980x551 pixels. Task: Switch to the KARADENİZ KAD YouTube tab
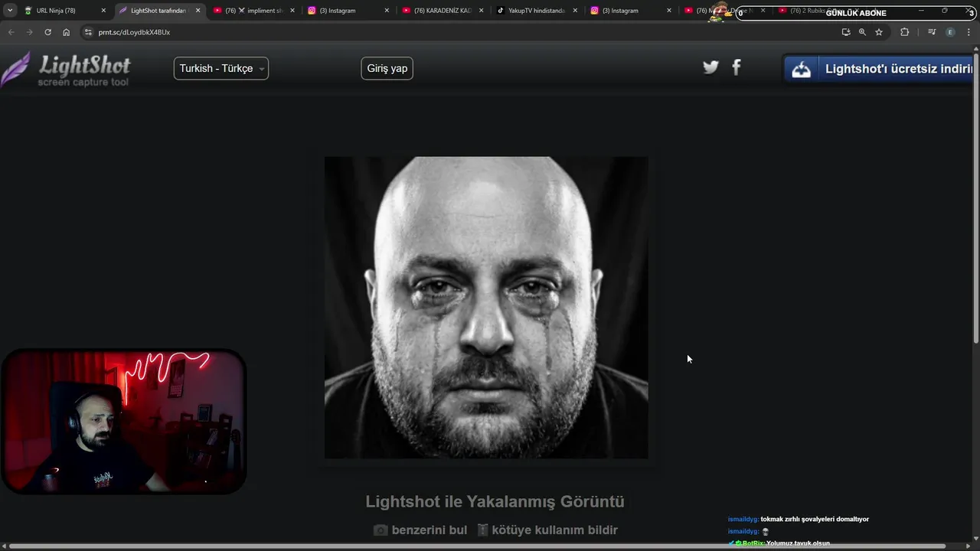click(442, 11)
